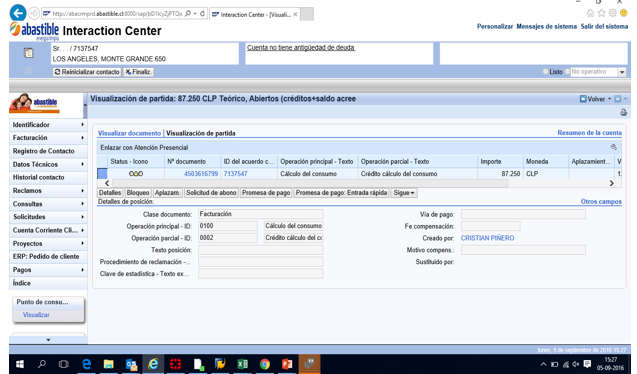Expand the Facturación menu
The height and width of the screenshot is (374, 637).
click(48, 138)
